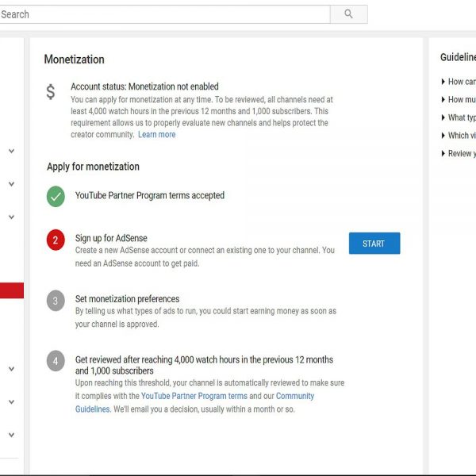Image resolution: width=476 pixels, height=476 pixels.
Task: Click the Monetization page heading
Action: [74, 59]
